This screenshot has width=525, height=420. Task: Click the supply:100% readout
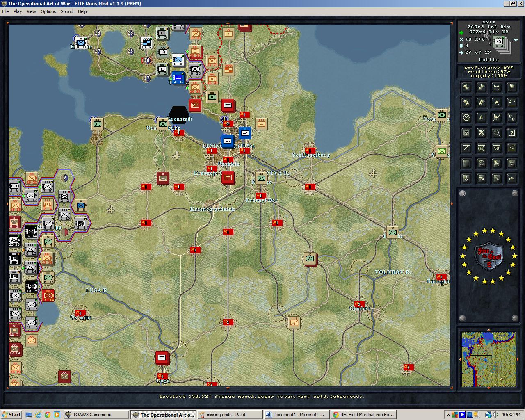(x=489, y=76)
